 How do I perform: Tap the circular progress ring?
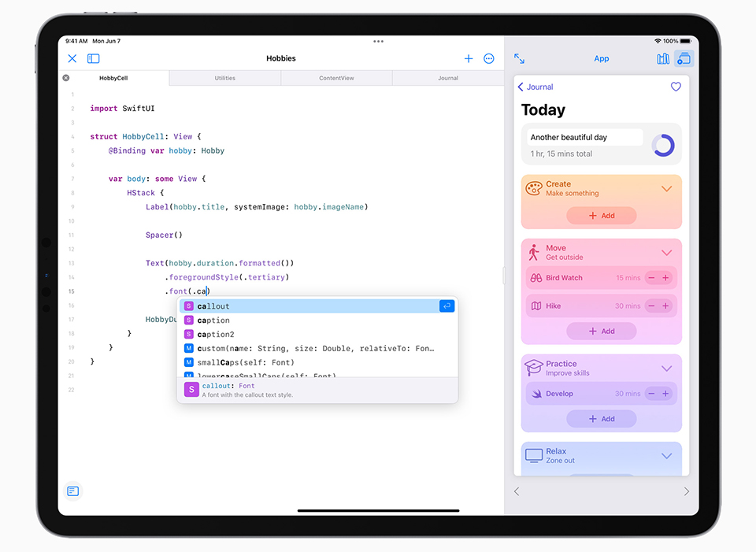[663, 145]
